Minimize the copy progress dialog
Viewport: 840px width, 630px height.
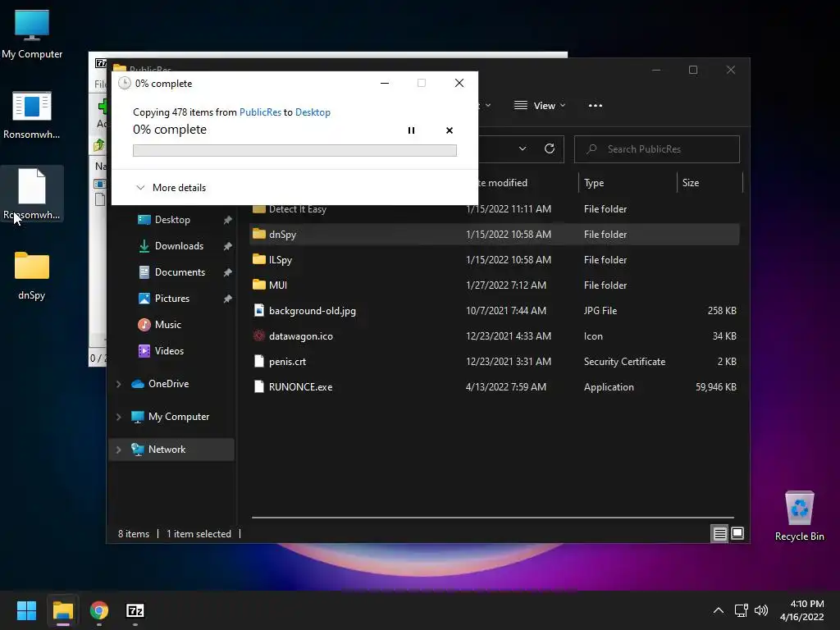[x=385, y=83]
